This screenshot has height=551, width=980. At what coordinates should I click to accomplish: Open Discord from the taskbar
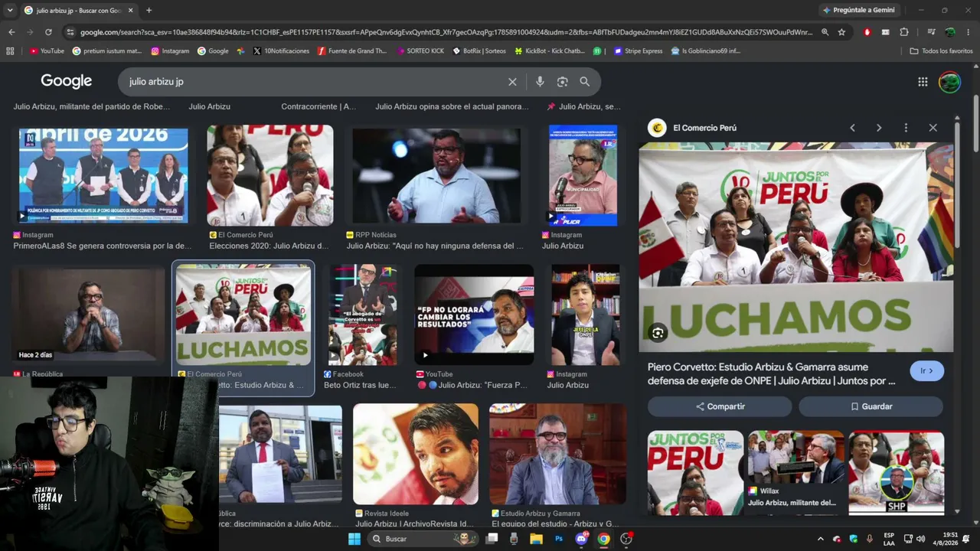pyautogui.click(x=582, y=539)
